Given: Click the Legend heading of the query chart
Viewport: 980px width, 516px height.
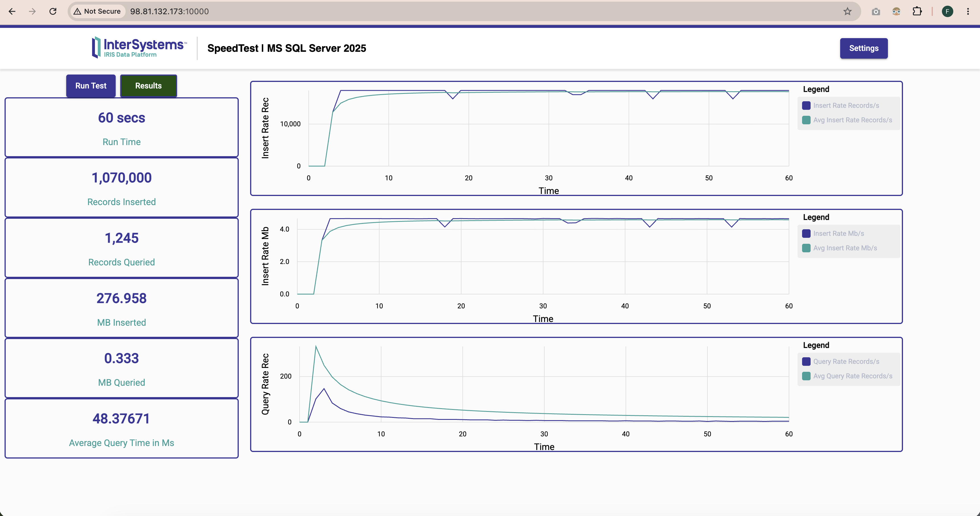Looking at the screenshot, I should coord(816,345).
